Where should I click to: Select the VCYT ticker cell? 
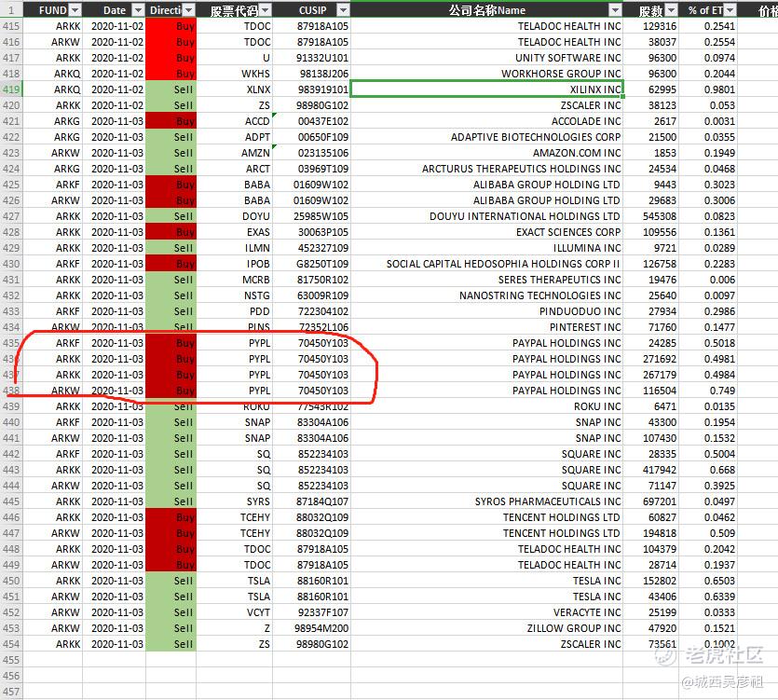point(234,612)
